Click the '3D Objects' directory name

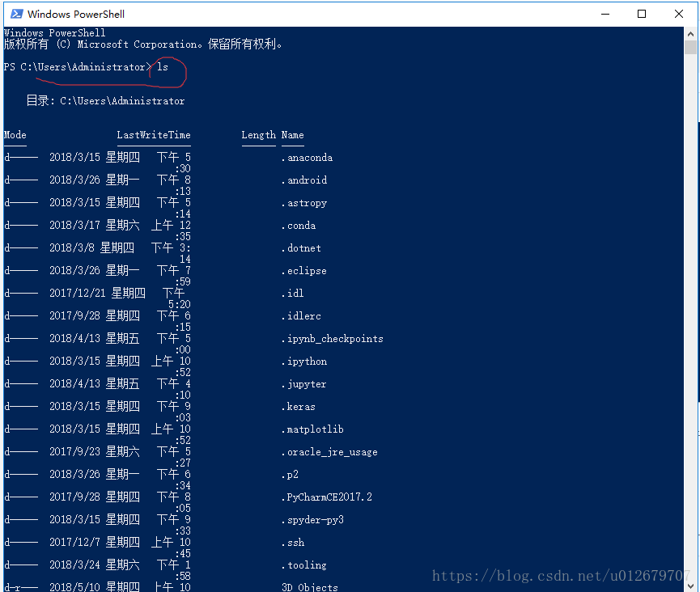pyautogui.click(x=310, y=587)
